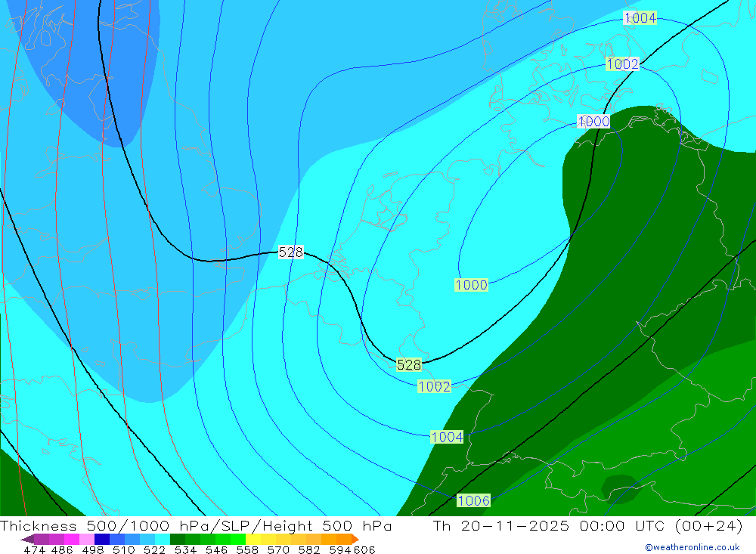Click the 528 label on white background
The height and width of the screenshot is (554, 756).
click(291, 252)
